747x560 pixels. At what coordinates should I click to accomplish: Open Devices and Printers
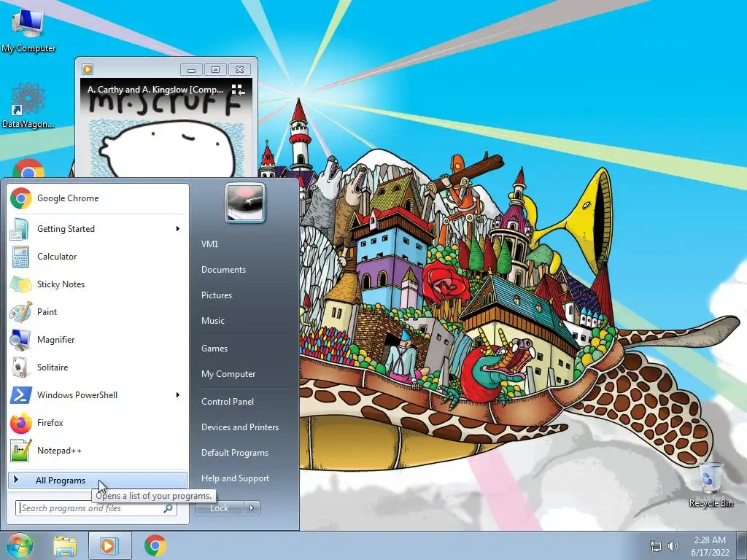(239, 427)
